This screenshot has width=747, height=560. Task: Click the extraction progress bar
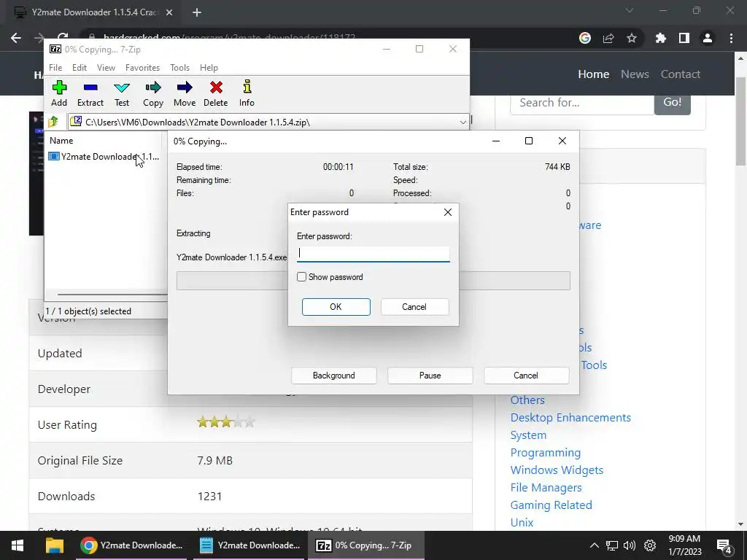[x=373, y=281]
